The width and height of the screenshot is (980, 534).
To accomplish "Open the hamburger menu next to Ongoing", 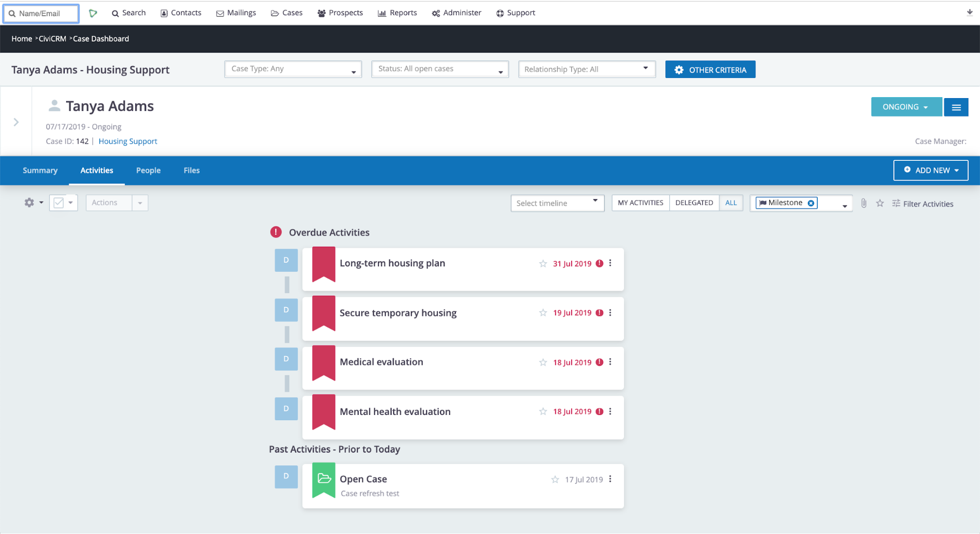I will tap(956, 107).
